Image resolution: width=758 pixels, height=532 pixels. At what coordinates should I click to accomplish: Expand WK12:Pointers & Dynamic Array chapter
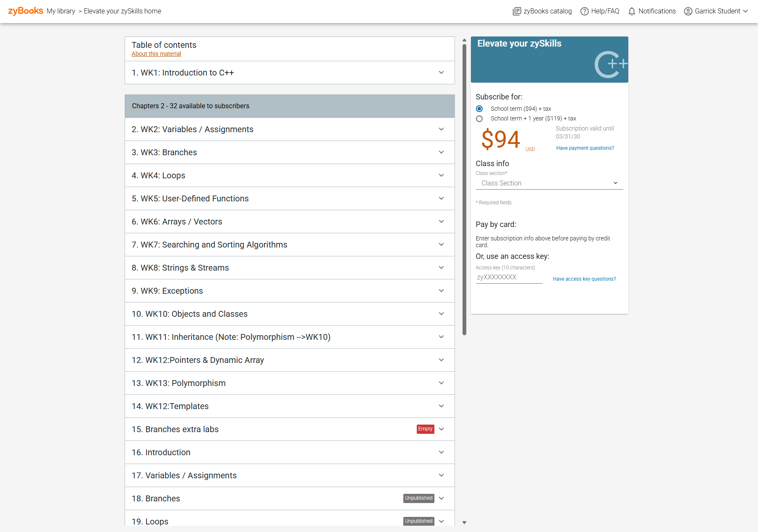[290, 360]
